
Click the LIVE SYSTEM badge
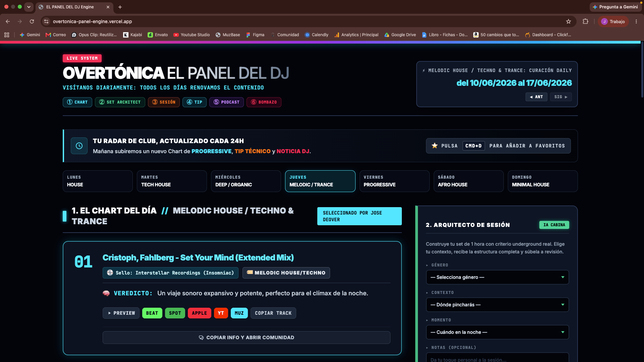(x=82, y=58)
